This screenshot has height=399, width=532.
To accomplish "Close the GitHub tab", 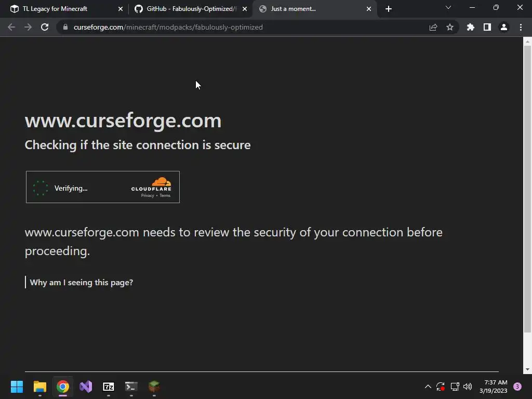I will coord(245,9).
